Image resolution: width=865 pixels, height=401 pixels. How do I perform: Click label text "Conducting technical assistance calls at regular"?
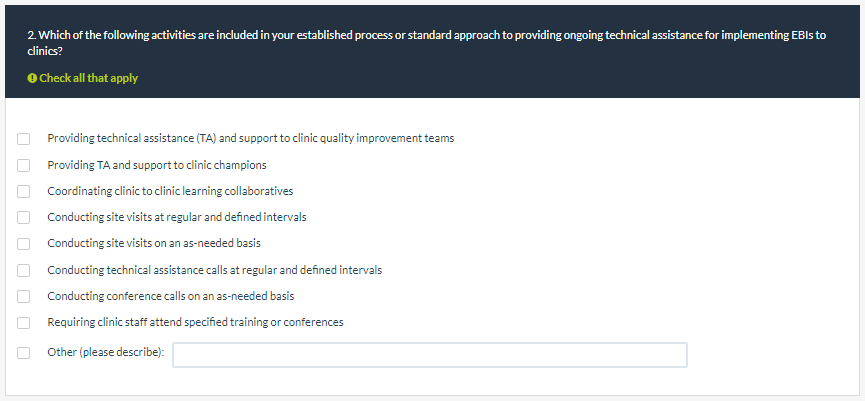pos(214,270)
